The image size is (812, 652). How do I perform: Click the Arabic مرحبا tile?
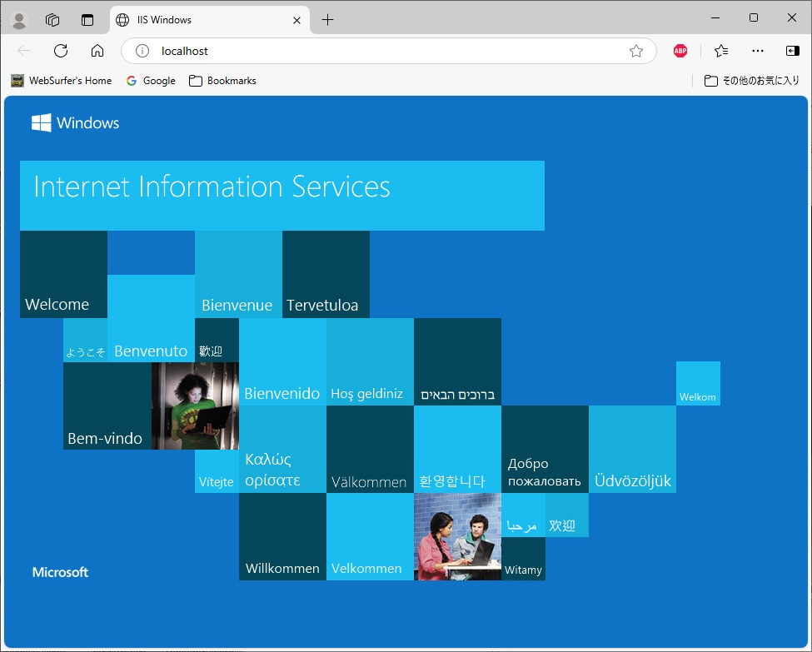point(523,515)
